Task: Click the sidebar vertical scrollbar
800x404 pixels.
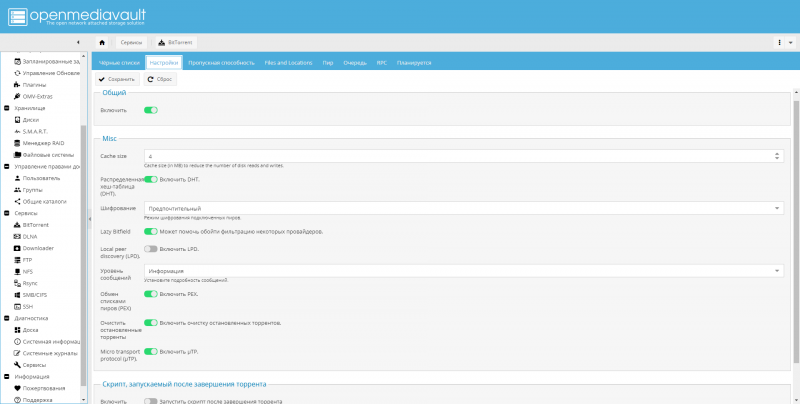Action: click(x=84, y=258)
